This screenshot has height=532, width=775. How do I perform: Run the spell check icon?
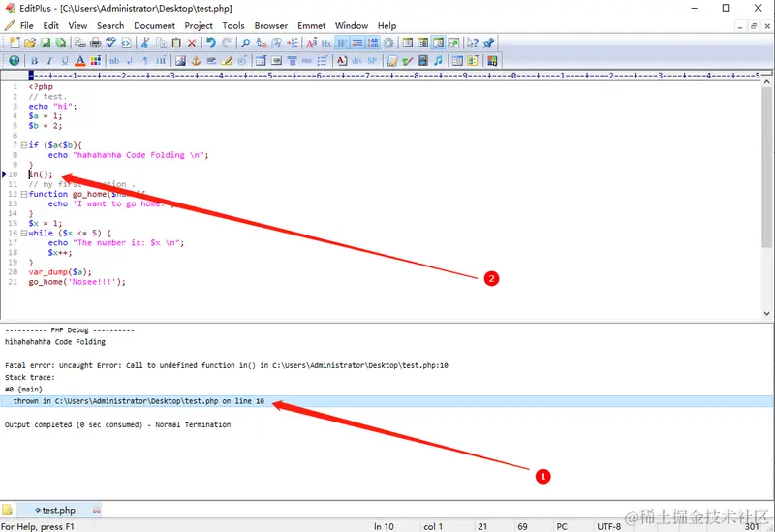pos(110,43)
